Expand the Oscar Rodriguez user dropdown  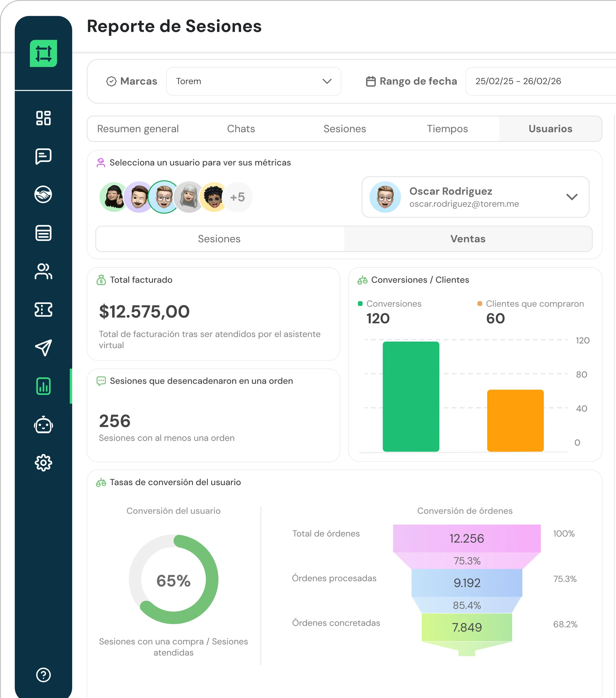tap(475, 197)
